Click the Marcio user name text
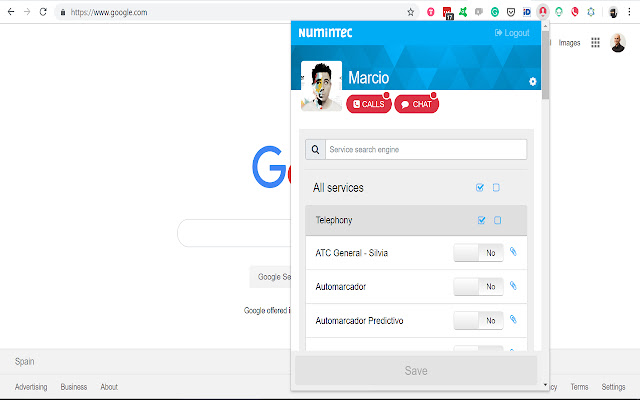This screenshot has height=400, width=640. coord(369,78)
